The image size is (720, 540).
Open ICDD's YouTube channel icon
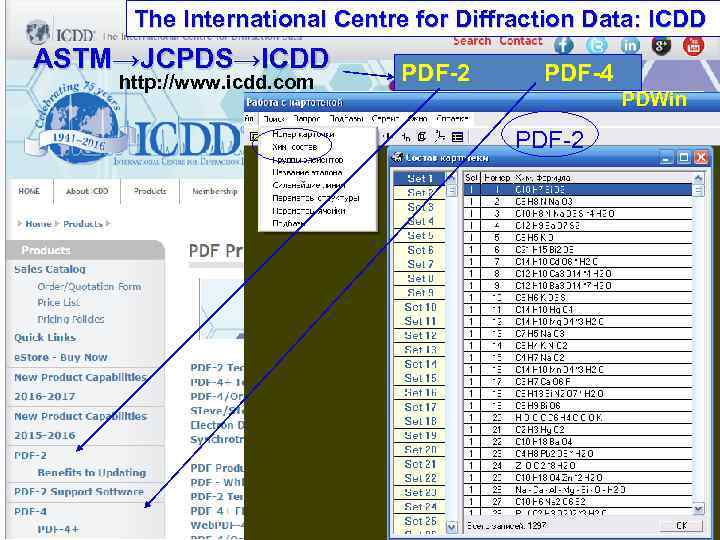[693, 45]
